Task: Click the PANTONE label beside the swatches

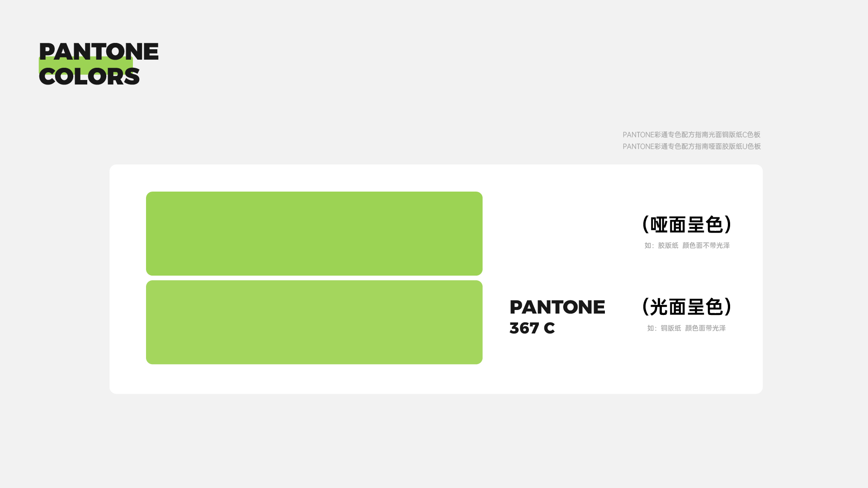Action: 557,307
